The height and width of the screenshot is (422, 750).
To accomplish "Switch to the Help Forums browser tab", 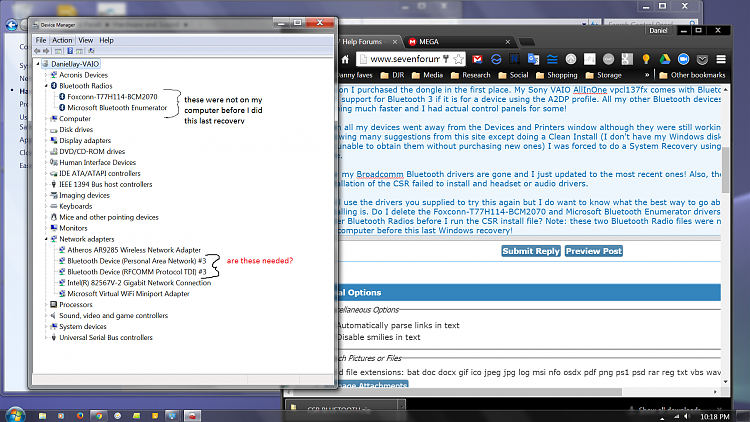I will click(366, 42).
